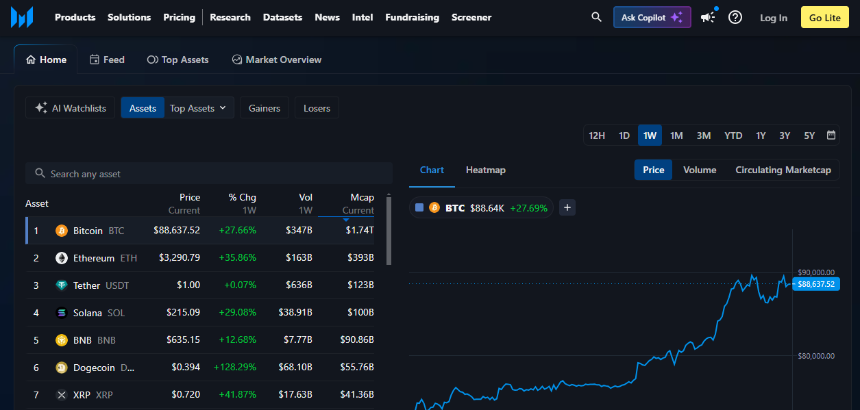Switch to the Top Assets tab

point(178,60)
